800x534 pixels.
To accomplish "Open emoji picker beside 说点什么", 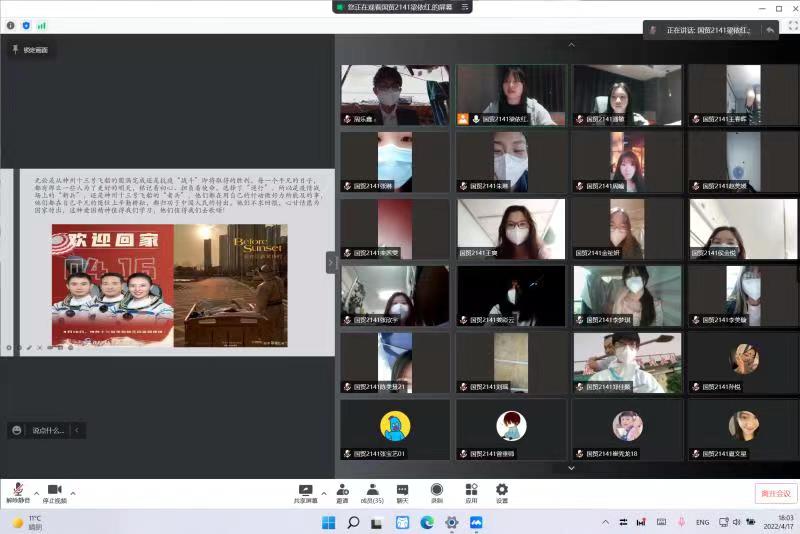I will [17, 430].
